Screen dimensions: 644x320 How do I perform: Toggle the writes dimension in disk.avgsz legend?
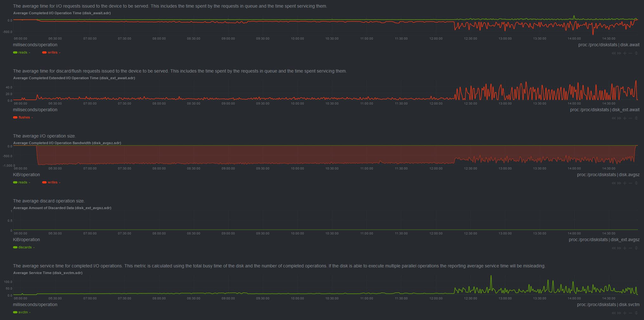click(51, 182)
